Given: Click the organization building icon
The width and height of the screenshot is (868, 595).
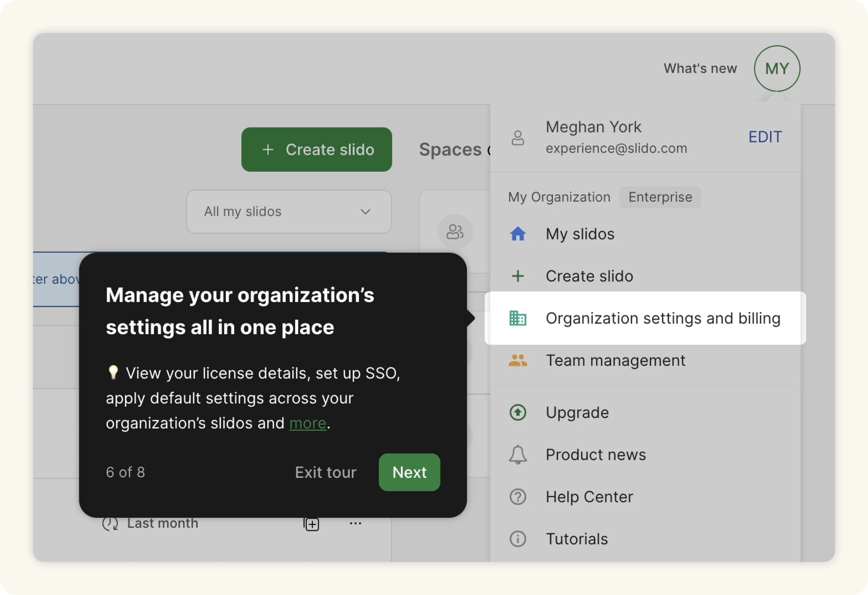Looking at the screenshot, I should [x=518, y=319].
